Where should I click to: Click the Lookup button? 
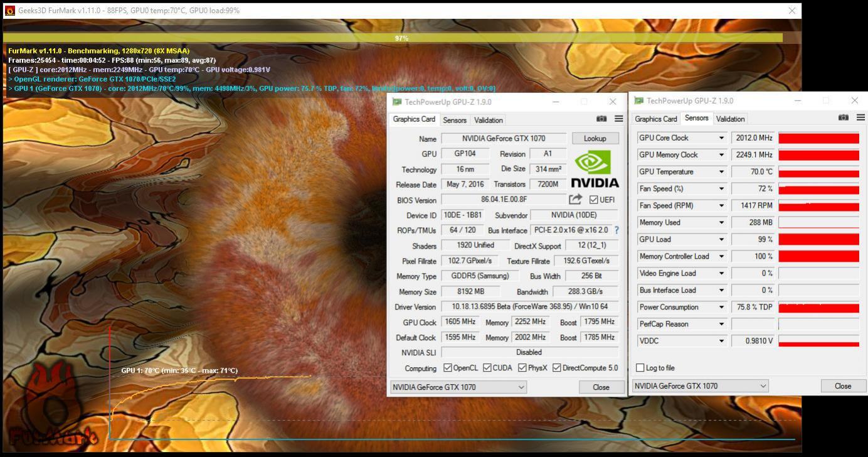pyautogui.click(x=595, y=138)
